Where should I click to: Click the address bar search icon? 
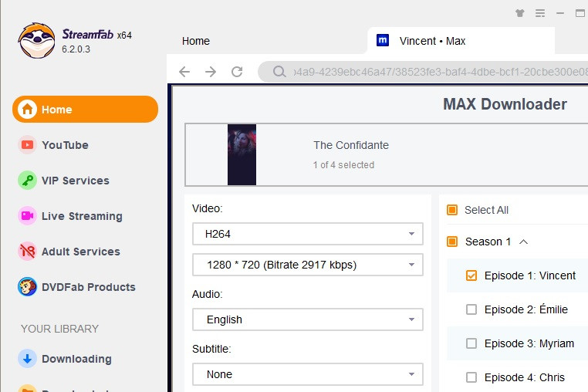point(279,71)
